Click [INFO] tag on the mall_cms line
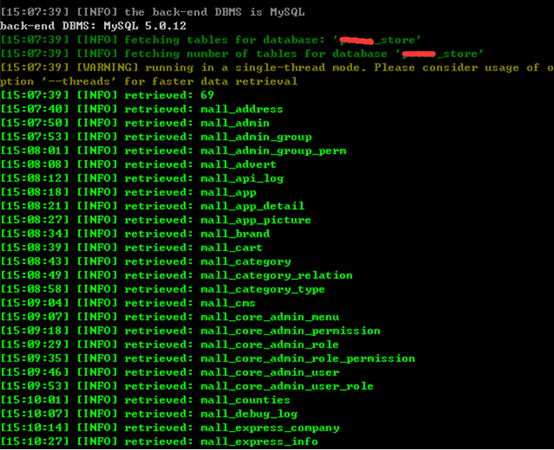 click(97, 303)
